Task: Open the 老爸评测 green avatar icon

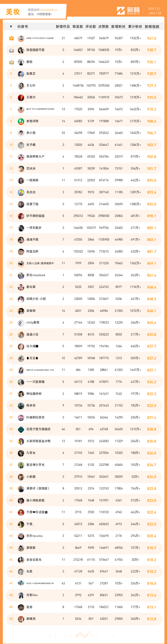Action: click(21, 121)
